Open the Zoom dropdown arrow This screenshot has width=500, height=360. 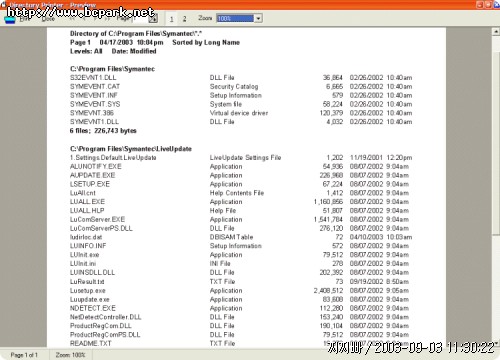[258, 18]
